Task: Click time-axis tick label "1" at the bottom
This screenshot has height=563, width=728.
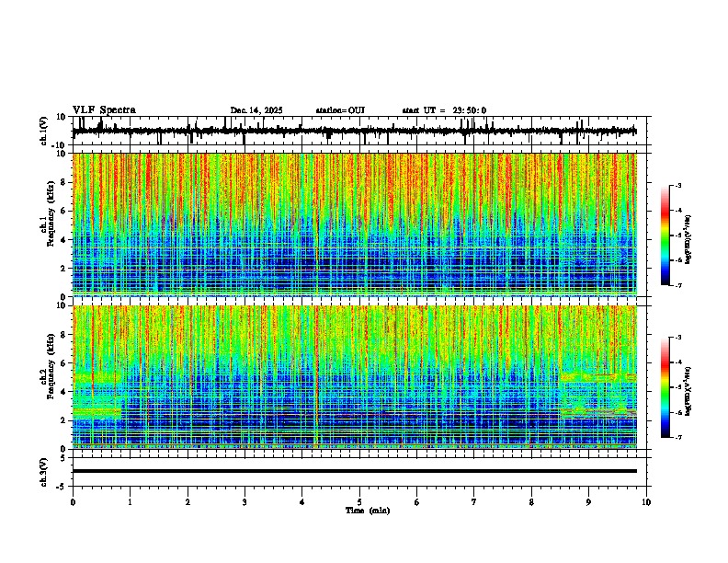Action: click(130, 502)
